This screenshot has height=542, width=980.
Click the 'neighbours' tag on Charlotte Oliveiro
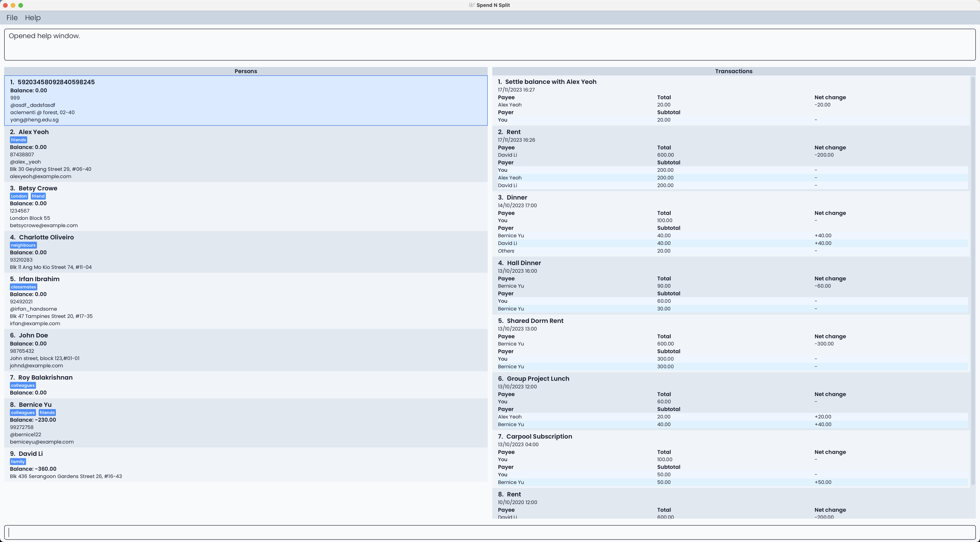pos(23,245)
